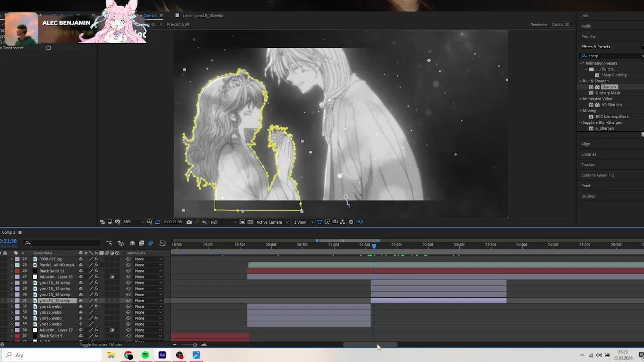
Task: Click the timeline layer search field
Action: click(x=63, y=243)
